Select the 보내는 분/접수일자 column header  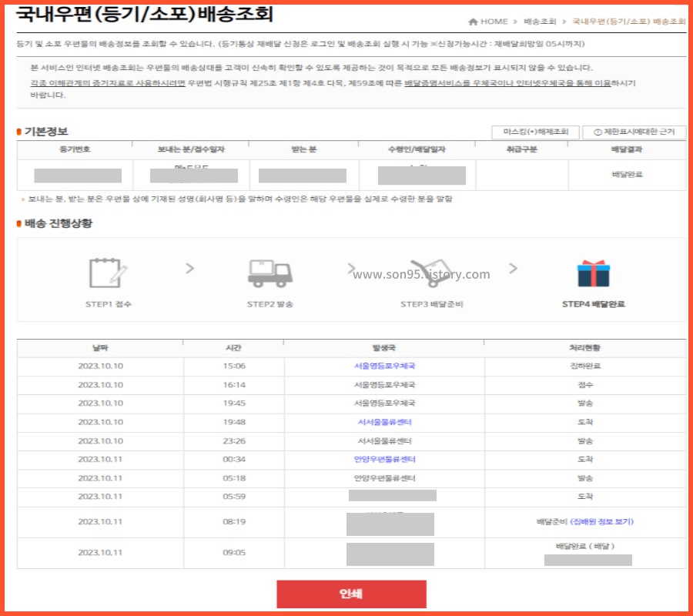[191, 149]
